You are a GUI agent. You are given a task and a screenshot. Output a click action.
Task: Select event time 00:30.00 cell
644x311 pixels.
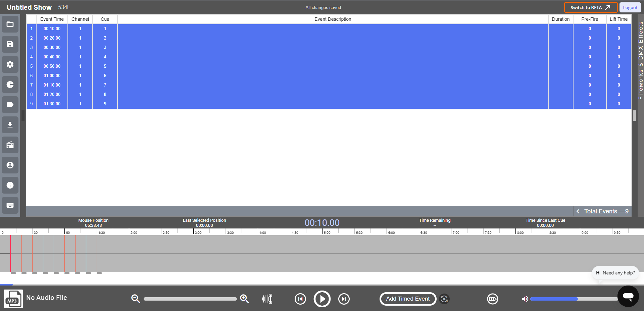pyautogui.click(x=52, y=47)
